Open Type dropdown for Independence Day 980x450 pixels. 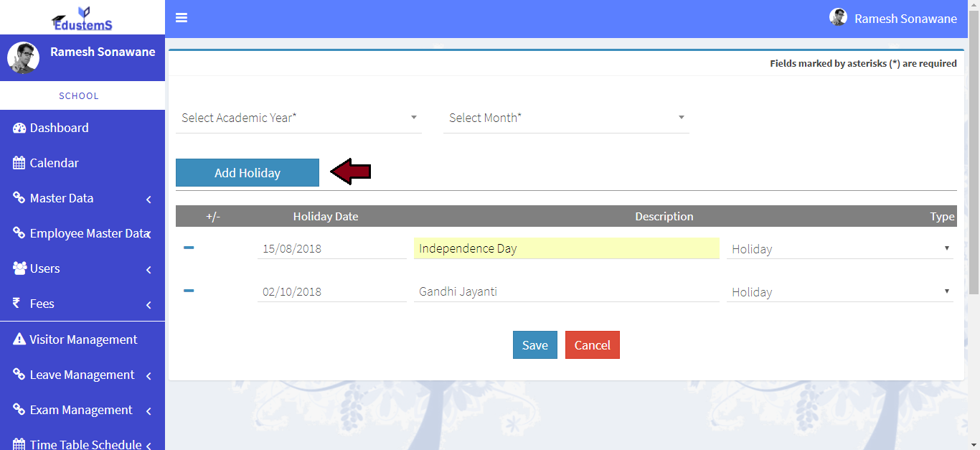click(x=839, y=249)
